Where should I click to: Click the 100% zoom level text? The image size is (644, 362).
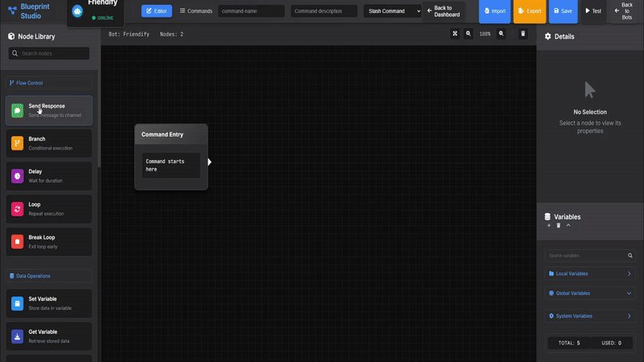click(485, 34)
